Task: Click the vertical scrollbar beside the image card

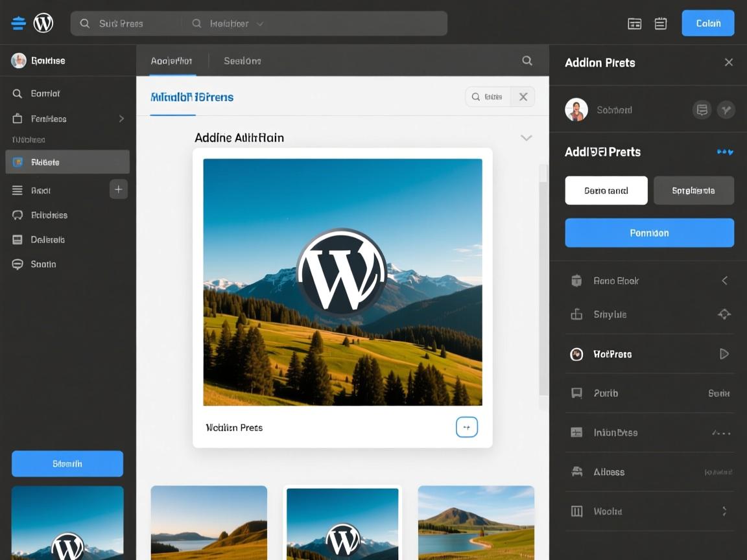Action: [x=543, y=285]
